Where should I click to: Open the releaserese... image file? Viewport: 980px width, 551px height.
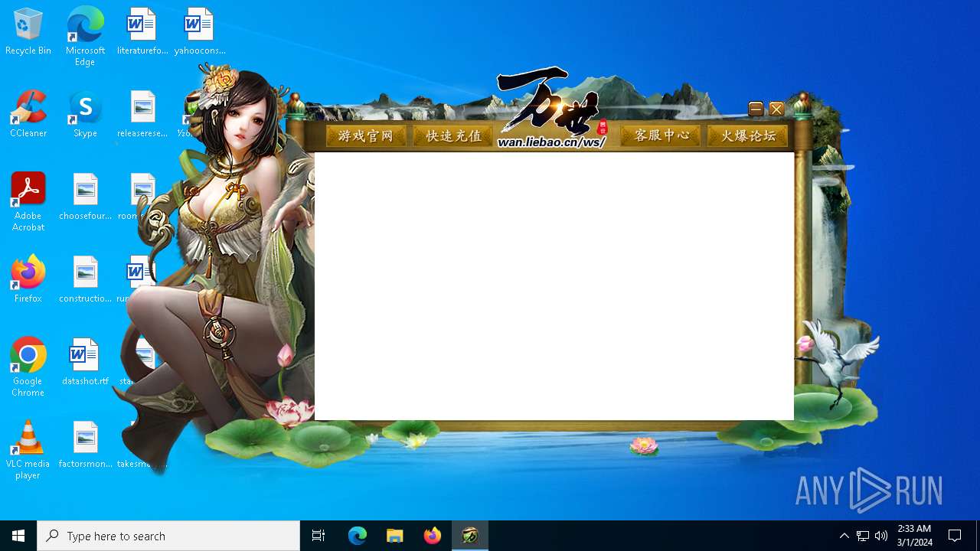[x=142, y=115]
